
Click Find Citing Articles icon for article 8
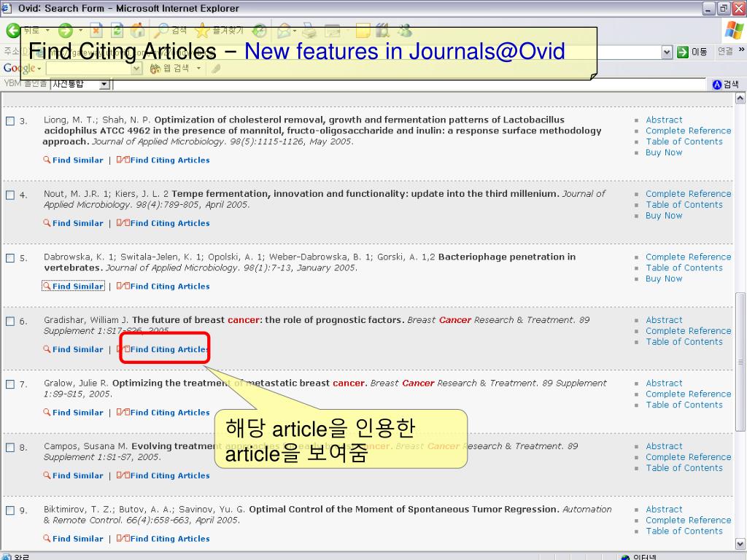click(123, 475)
